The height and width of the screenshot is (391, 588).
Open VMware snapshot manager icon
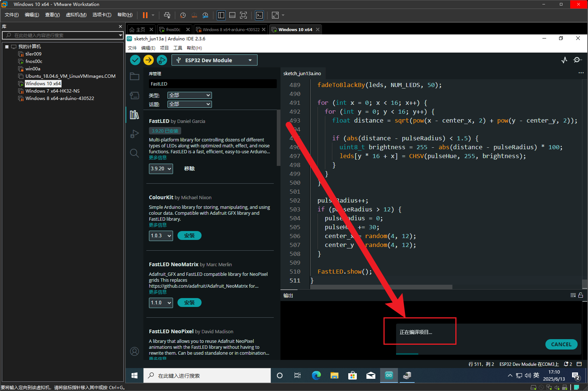(x=205, y=15)
